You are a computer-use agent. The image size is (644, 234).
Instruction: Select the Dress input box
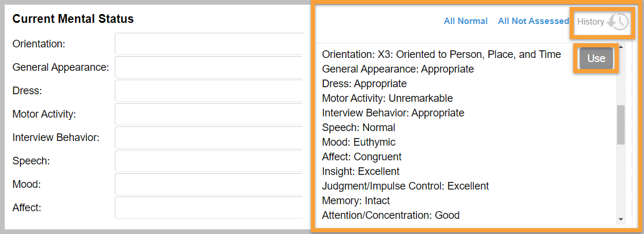tap(211, 91)
